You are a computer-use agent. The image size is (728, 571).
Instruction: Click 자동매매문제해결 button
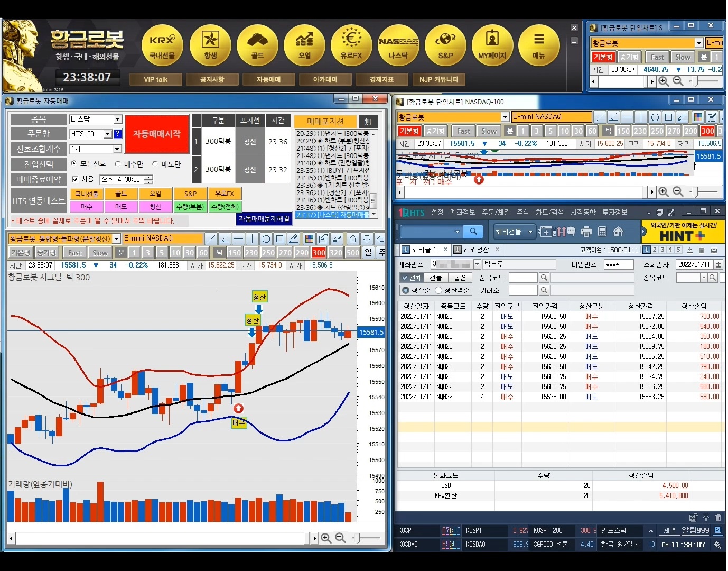click(264, 218)
